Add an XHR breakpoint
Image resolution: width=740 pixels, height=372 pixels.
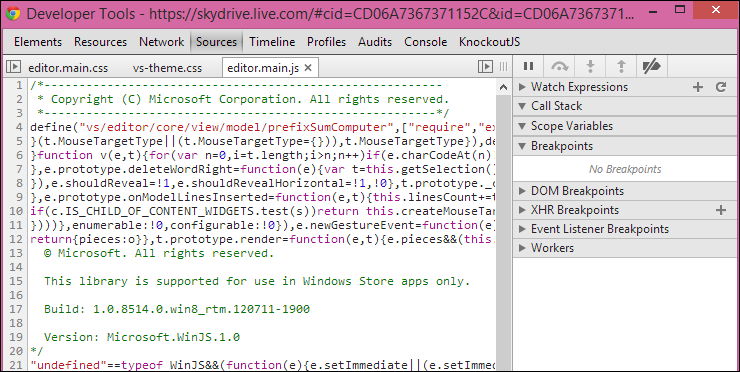point(721,210)
